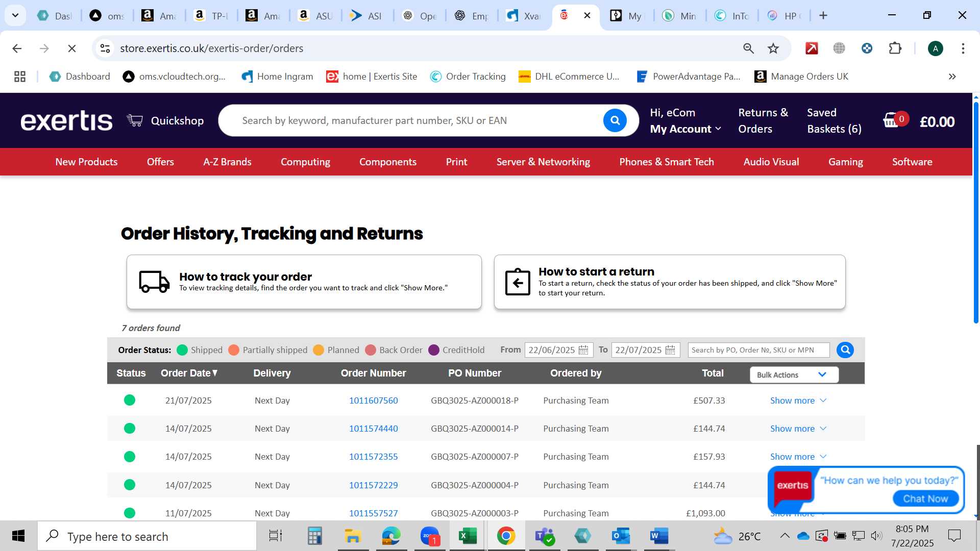Go back to previous page
The height and width of the screenshot is (551, 980).
pyautogui.click(x=17, y=48)
